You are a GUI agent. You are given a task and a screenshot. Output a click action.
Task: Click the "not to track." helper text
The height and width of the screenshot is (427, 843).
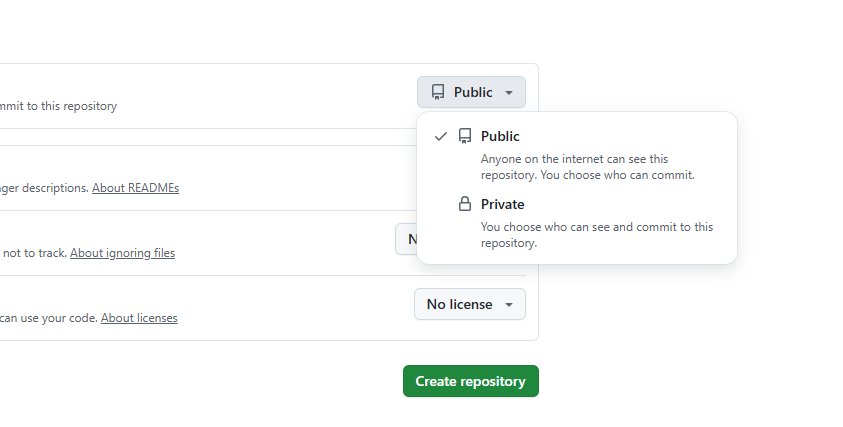tap(35, 253)
